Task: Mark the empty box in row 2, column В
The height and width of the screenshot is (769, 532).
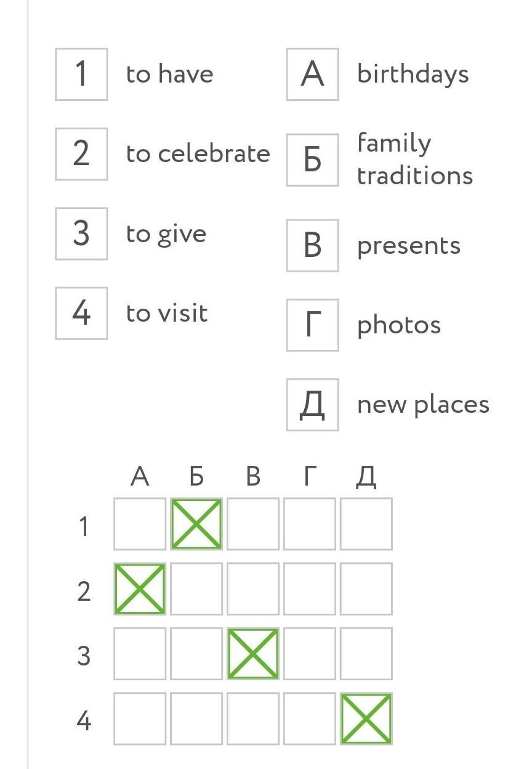Action: point(253,588)
